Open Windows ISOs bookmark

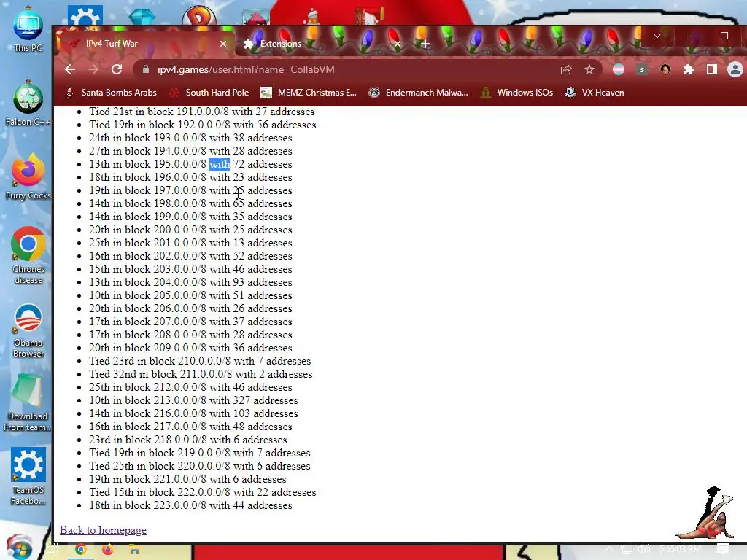517,93
